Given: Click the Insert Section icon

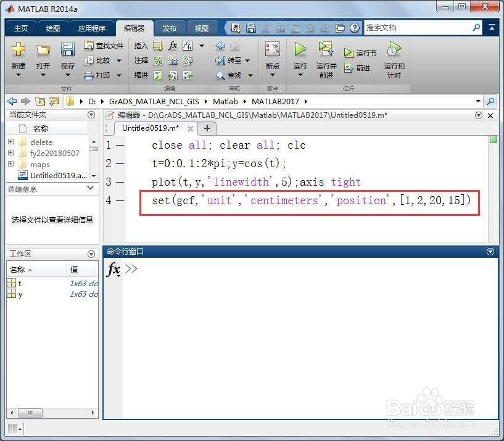Looking at the screenshot, I should pyautogui.click(x=158, y=46).
